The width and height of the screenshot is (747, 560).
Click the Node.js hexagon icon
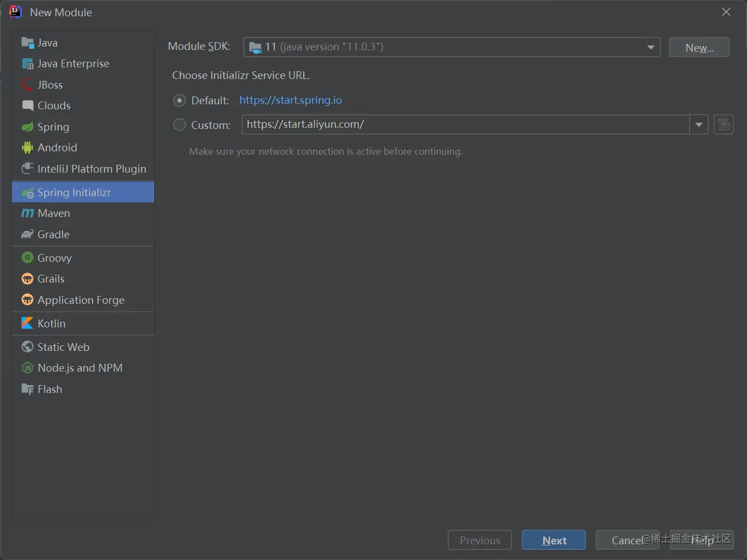click(x=27, y=368)
